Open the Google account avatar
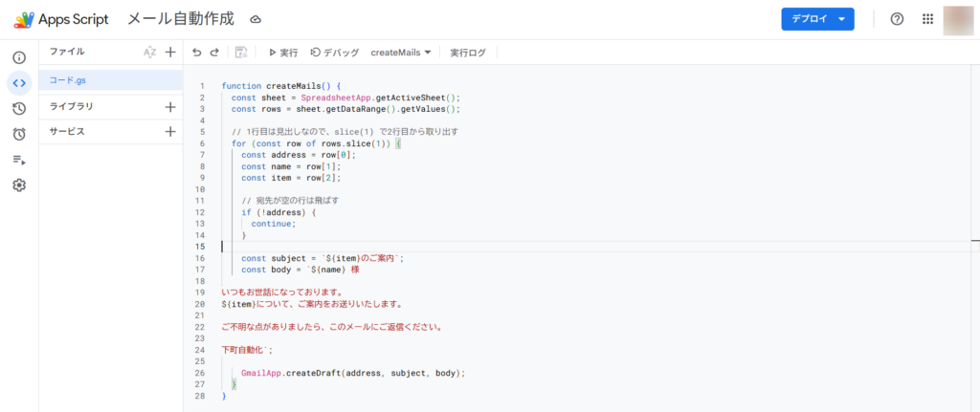 957,20
